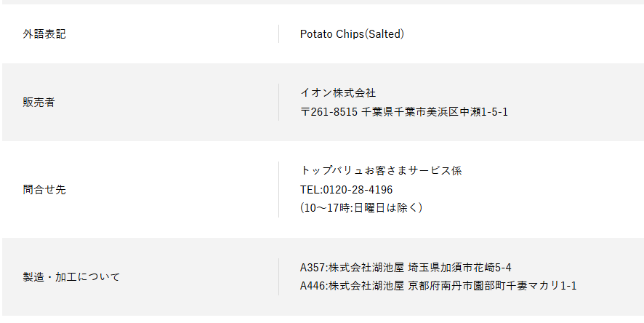Click the (Salted) text in parentheses
644x323 pixels.
click(x=384, y=34)
